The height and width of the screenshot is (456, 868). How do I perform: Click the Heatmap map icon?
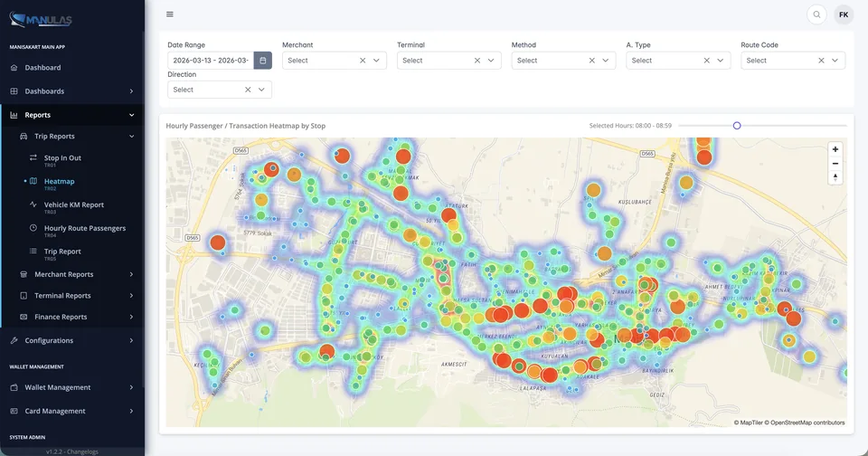click(x=33, y=181)
